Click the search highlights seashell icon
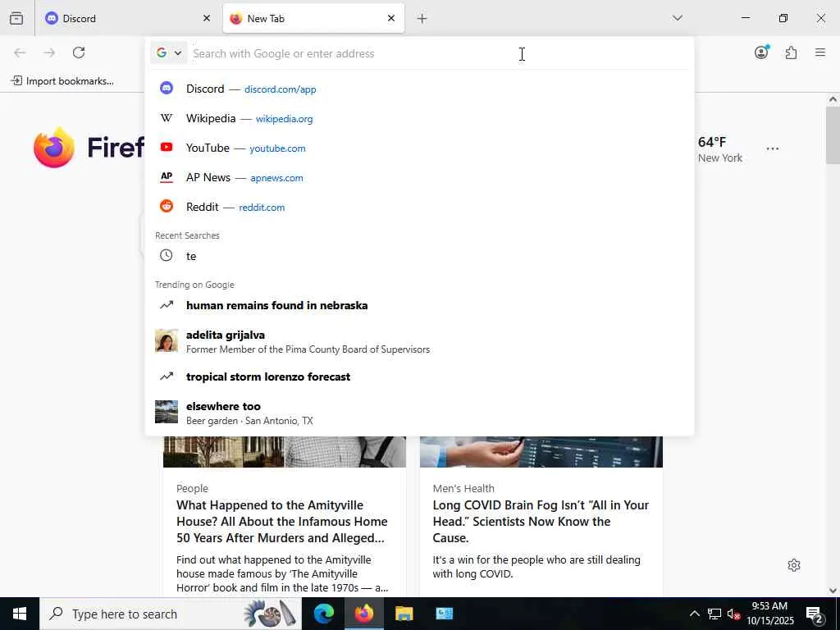Viewport: 840px width, 630px height. (x=269, y=614)
